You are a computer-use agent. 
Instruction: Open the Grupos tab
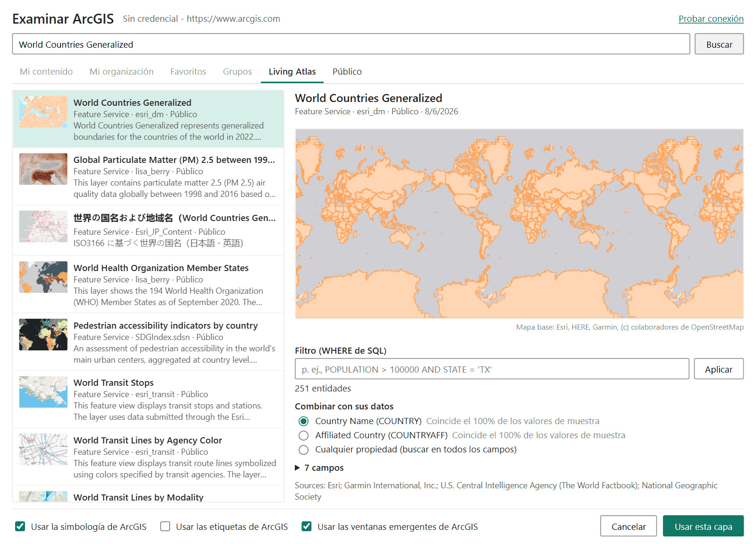[237, 71]
